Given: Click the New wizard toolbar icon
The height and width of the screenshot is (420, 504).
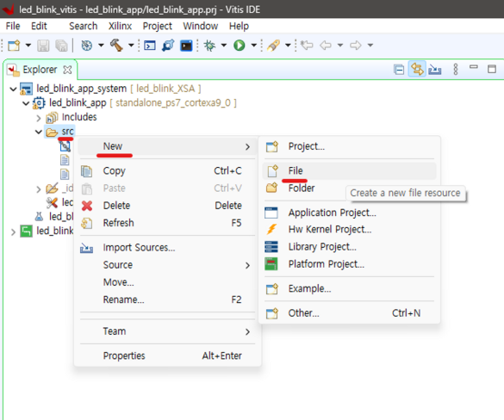Looking at the screenshot, I should tap(14, 46).
